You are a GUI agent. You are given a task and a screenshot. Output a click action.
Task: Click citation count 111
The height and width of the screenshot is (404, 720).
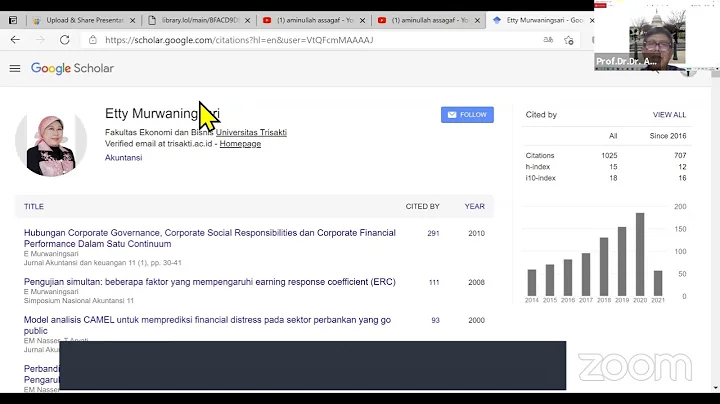tap(434, 282)
